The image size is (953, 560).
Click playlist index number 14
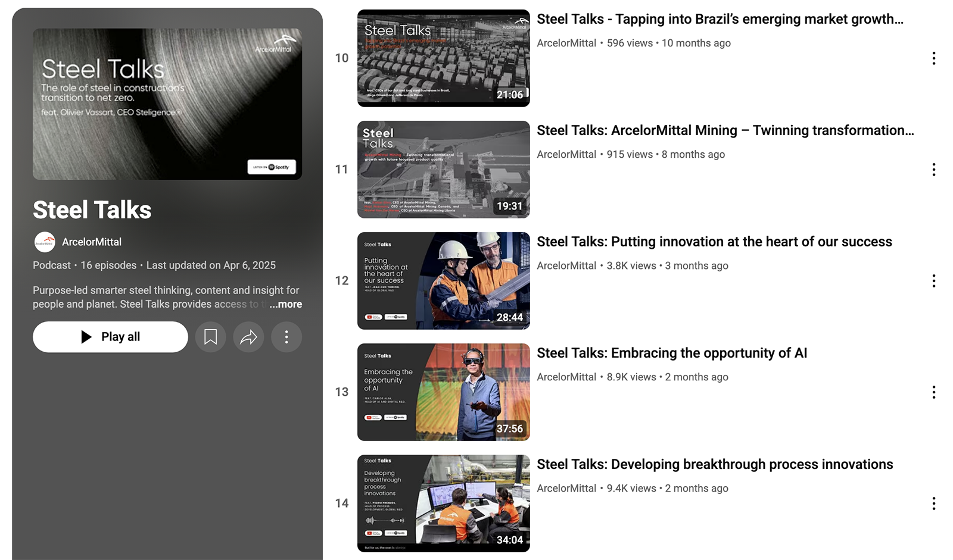(342, 503)
